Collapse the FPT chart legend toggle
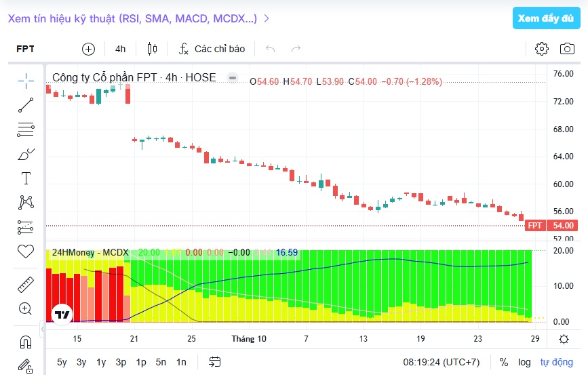The image size is (588, 383). pos(233,78)
